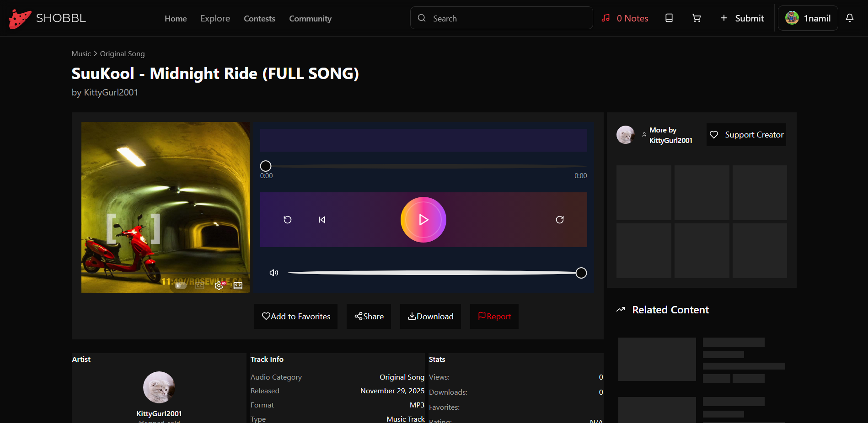Open notifications bell icon
The width and height of the screenshot is (868, 423).
pyautogui.click(x=849, y=18)
